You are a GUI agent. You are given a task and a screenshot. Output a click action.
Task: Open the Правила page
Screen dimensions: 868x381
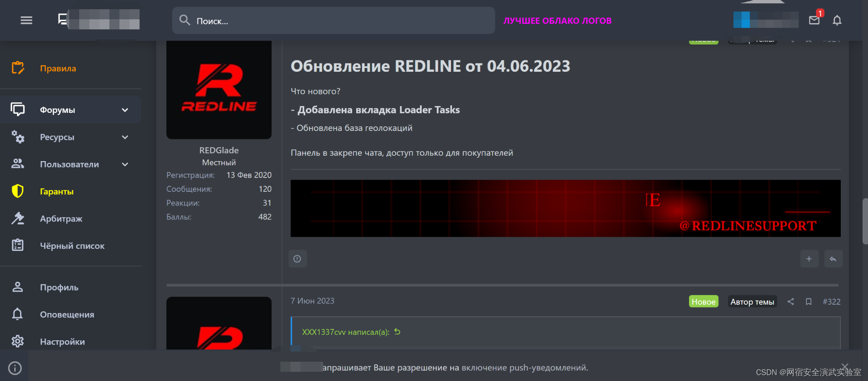pyautogui.click(x=58, y=68)
